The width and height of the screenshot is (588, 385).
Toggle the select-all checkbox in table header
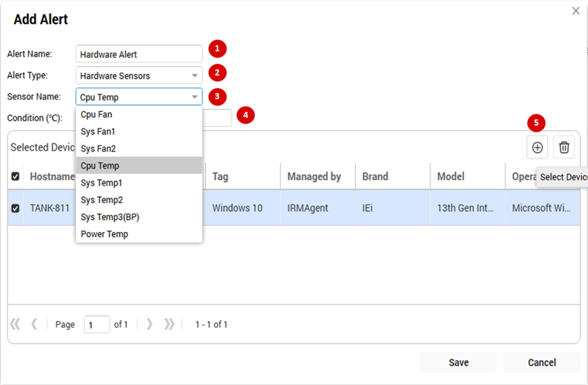(15, 176)
